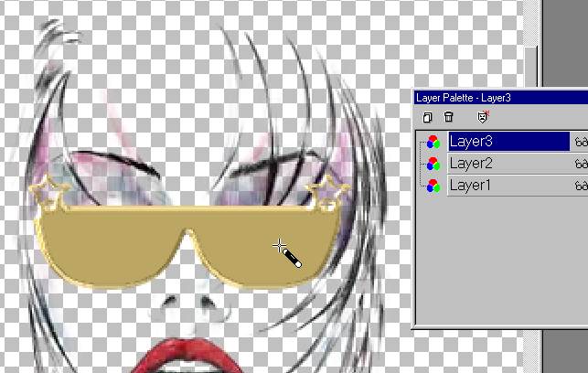Viewport: 588px width, 373px height.
Task: Click the delete layer trash icon
Action: [x=448, y=117]
